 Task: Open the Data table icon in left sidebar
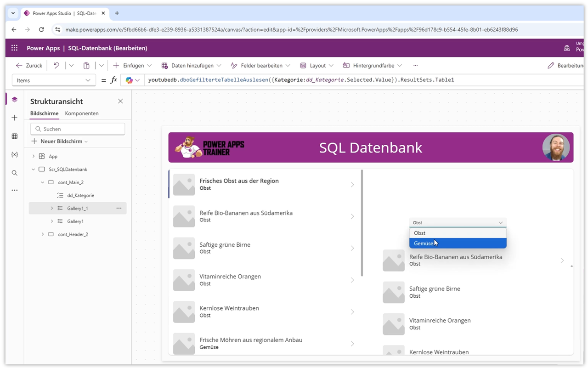[15, 136]
